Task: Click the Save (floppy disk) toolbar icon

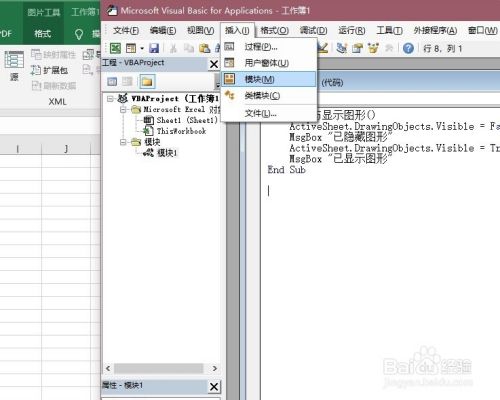Action: point(154,49)
